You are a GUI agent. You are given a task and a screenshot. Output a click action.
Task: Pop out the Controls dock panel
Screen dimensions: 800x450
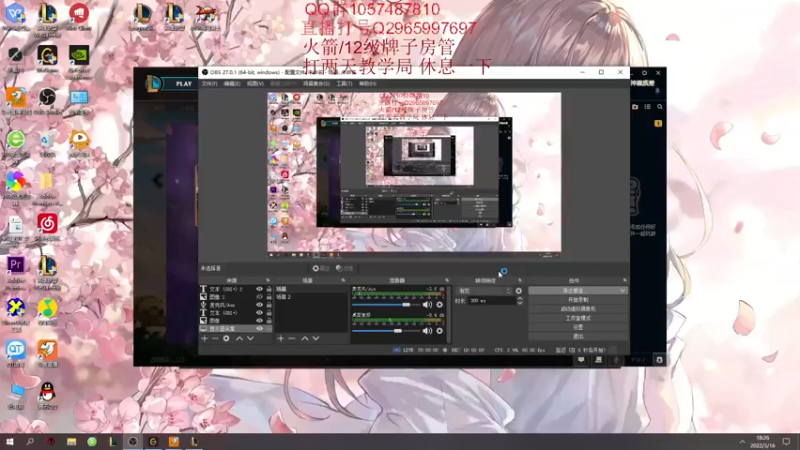point(624,281)
